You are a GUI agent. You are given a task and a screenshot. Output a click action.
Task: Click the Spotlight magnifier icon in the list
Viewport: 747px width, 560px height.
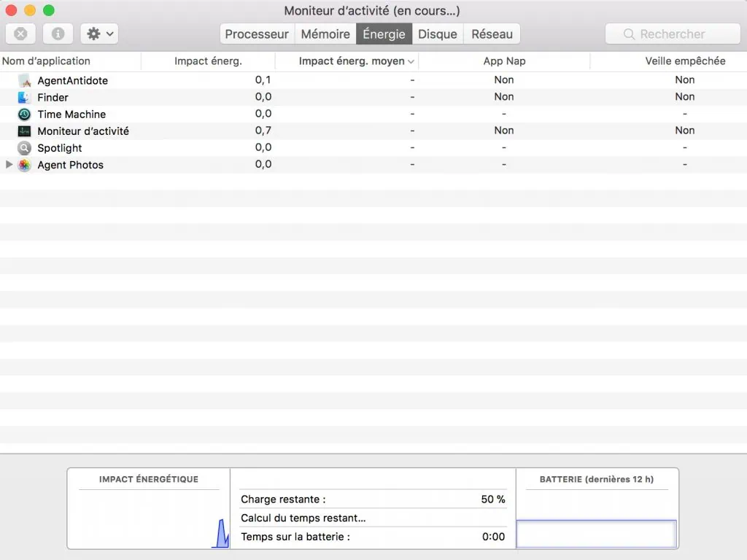(25, 148)
